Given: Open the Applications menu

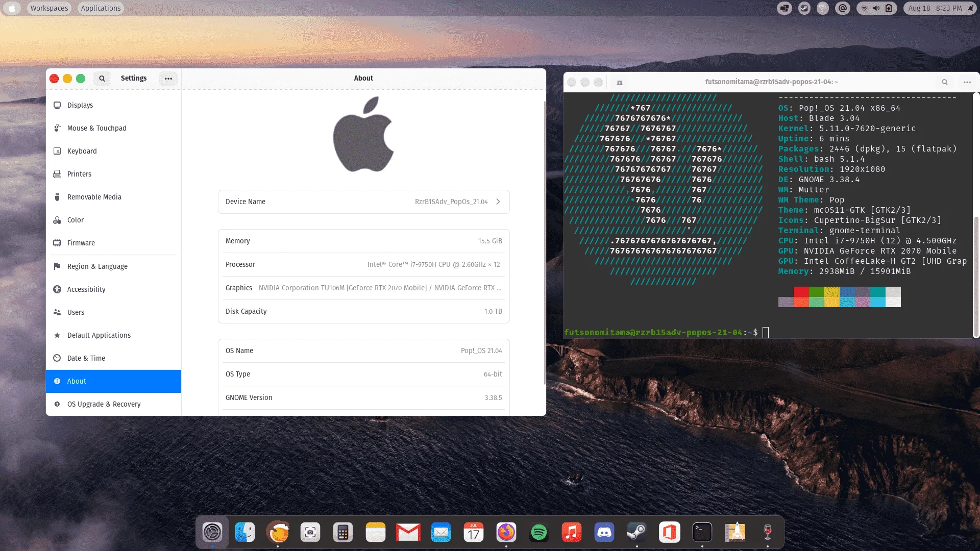Looking at the screenshot, I should [101, 8].
